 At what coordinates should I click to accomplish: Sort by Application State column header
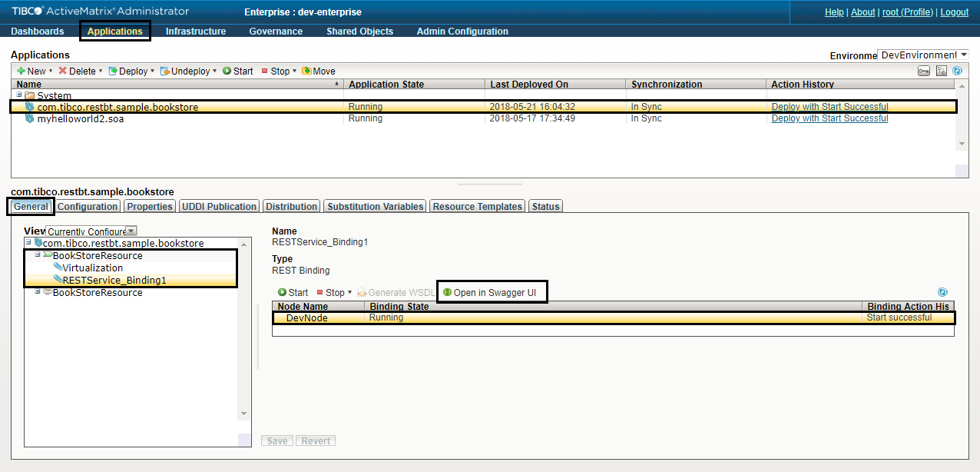click(415, 85)
